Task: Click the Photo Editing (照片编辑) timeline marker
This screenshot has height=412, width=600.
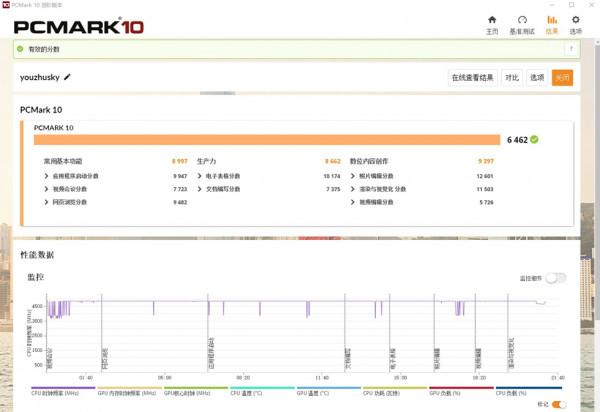Action: tap(437, 359)
